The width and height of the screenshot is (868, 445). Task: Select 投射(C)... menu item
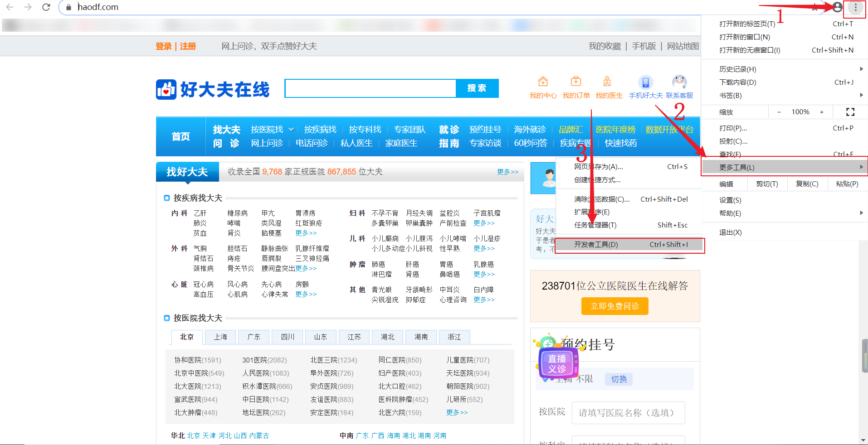click(785, 141)
